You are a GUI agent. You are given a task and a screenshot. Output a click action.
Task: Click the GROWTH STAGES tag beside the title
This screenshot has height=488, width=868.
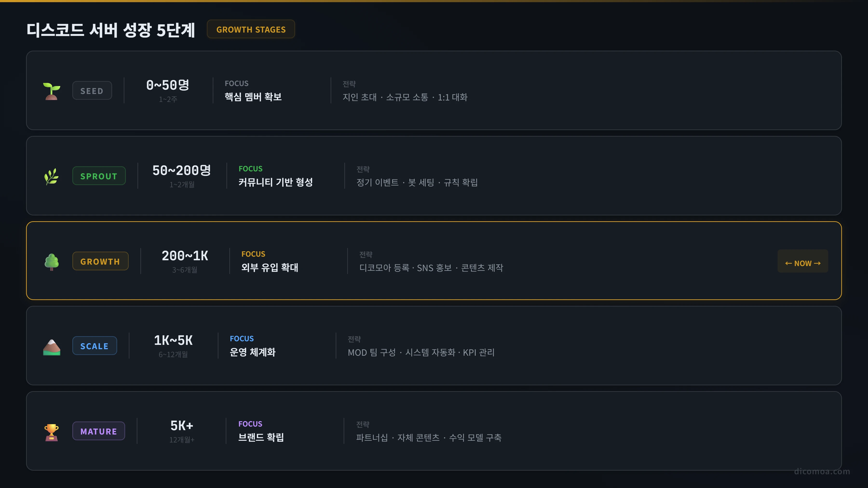coord(251,29)
